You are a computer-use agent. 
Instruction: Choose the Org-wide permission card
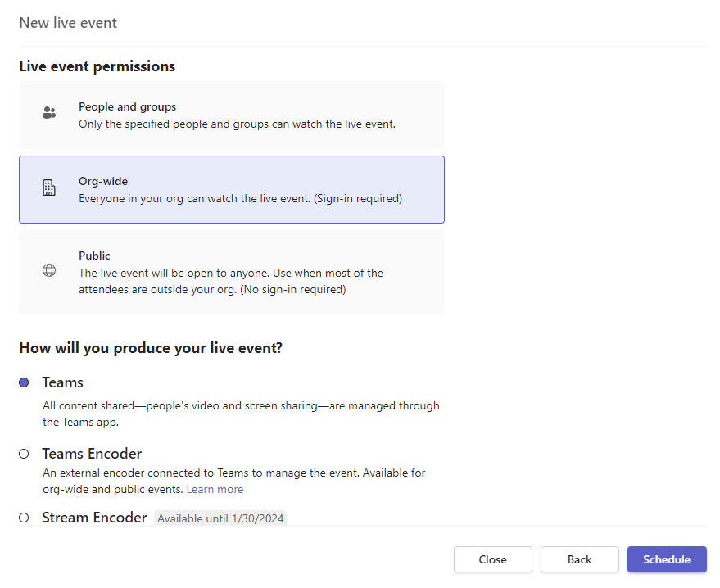pos(232,189)
